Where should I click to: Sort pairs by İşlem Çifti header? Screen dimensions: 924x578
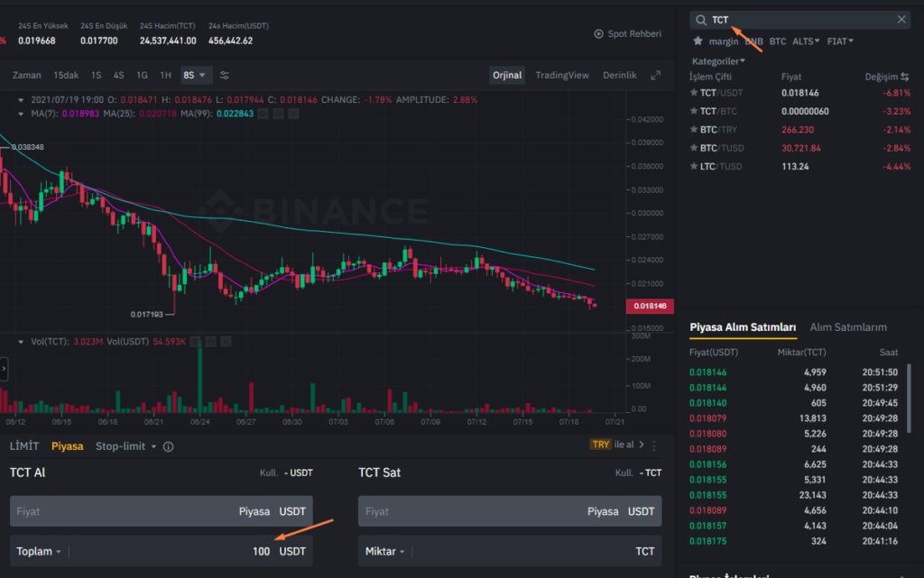pos(710,78)
